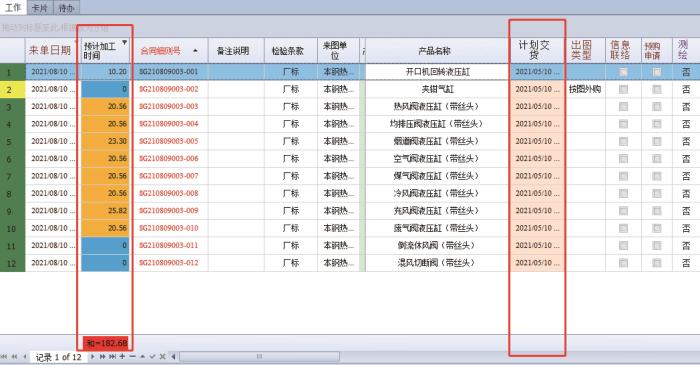The width and height of the screenshot is (700, 365).
Task: Click product name 夹钳气缸
Action: pyautogui.click(x=438, y=89)
